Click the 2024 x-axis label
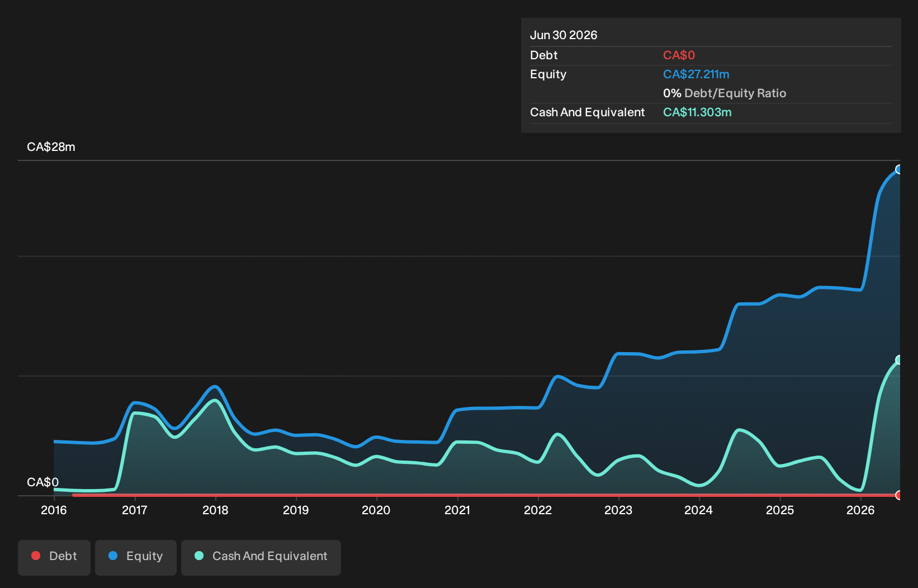The height and width of the screenshot is (588, 918). tap(699, 510)
